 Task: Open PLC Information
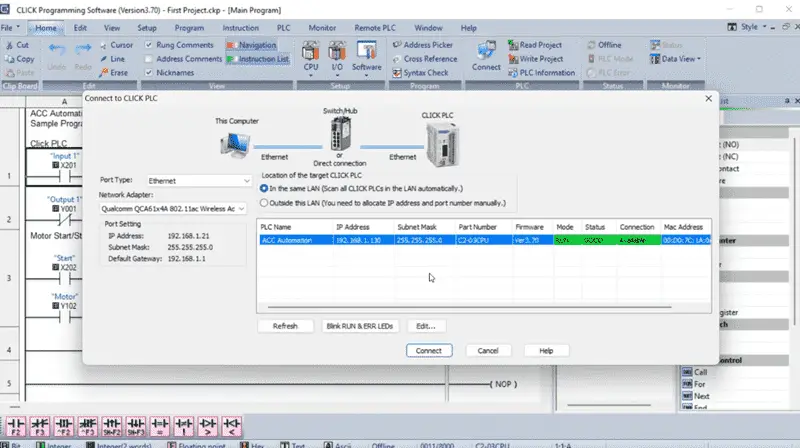click(x=542, y=72)
